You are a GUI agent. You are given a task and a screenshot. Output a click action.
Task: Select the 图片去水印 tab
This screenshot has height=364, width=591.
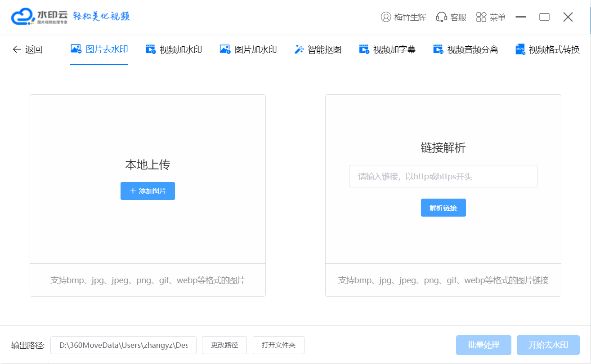[99, 49]
